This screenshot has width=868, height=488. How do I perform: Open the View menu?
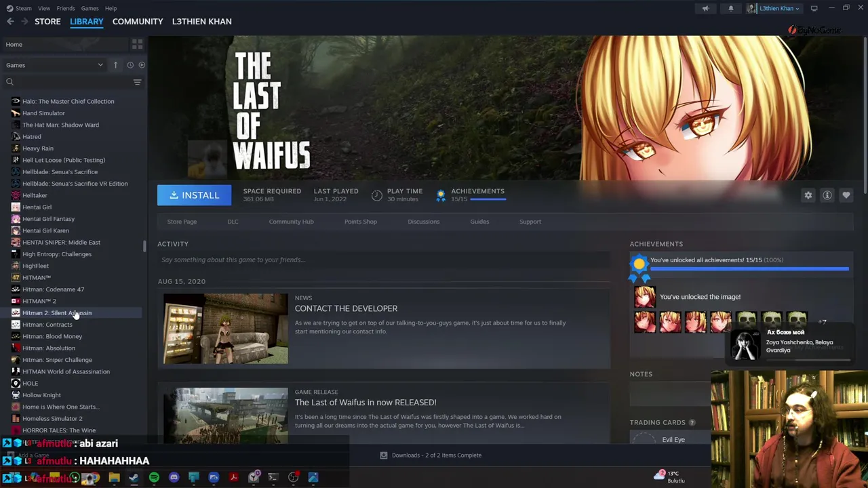[x=44, y=8]
